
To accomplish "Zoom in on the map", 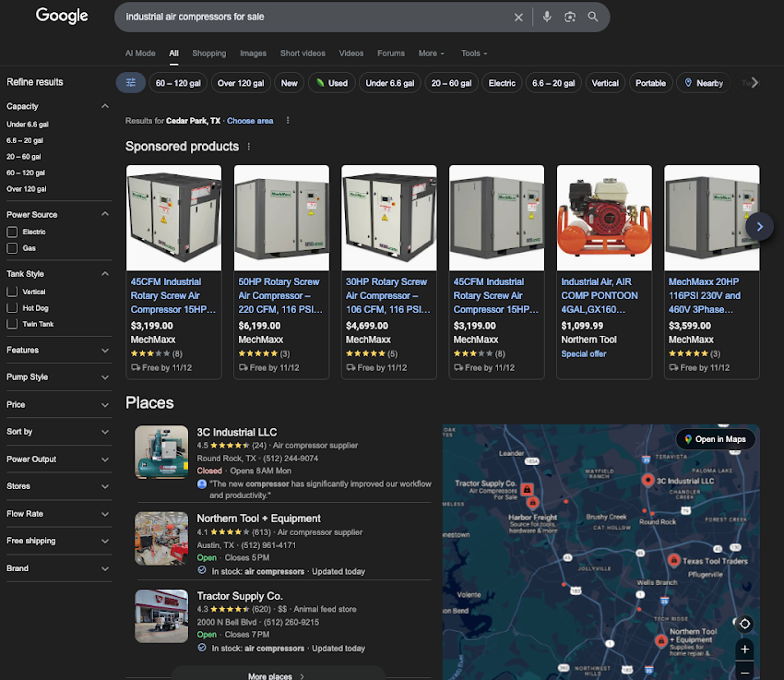I will tap(744, 649).
